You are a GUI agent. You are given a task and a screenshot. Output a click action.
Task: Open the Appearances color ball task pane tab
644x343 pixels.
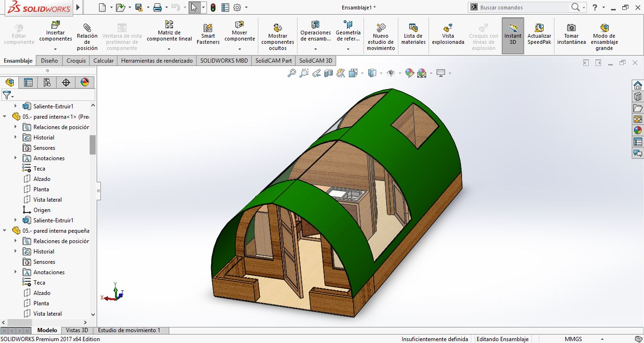(638, 131)
